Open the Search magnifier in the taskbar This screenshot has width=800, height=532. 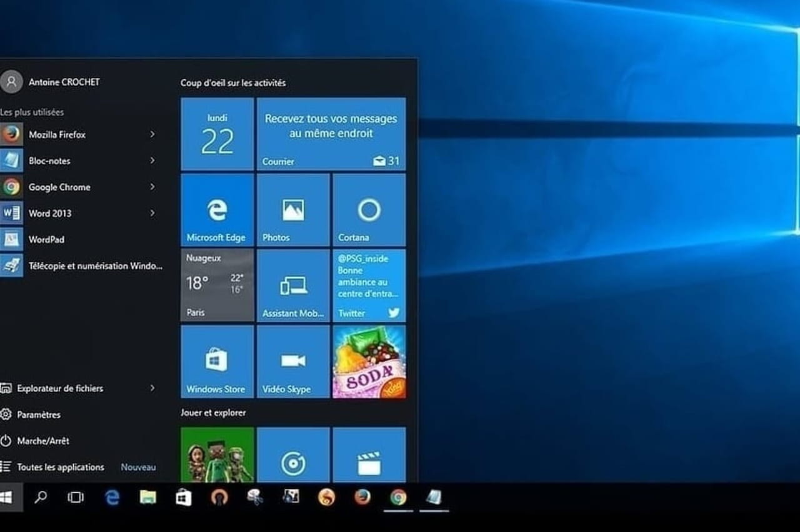pos(41,497)
